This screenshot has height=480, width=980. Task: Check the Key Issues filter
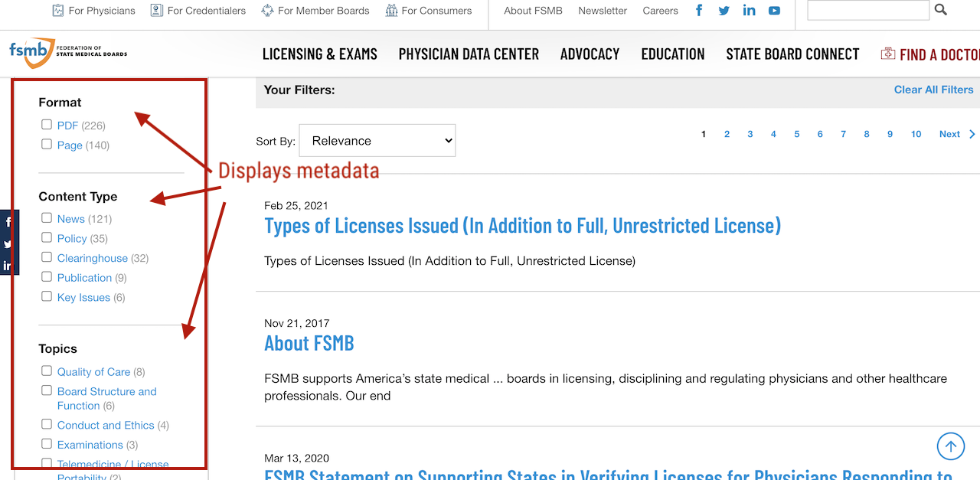[x=47, y=296]
